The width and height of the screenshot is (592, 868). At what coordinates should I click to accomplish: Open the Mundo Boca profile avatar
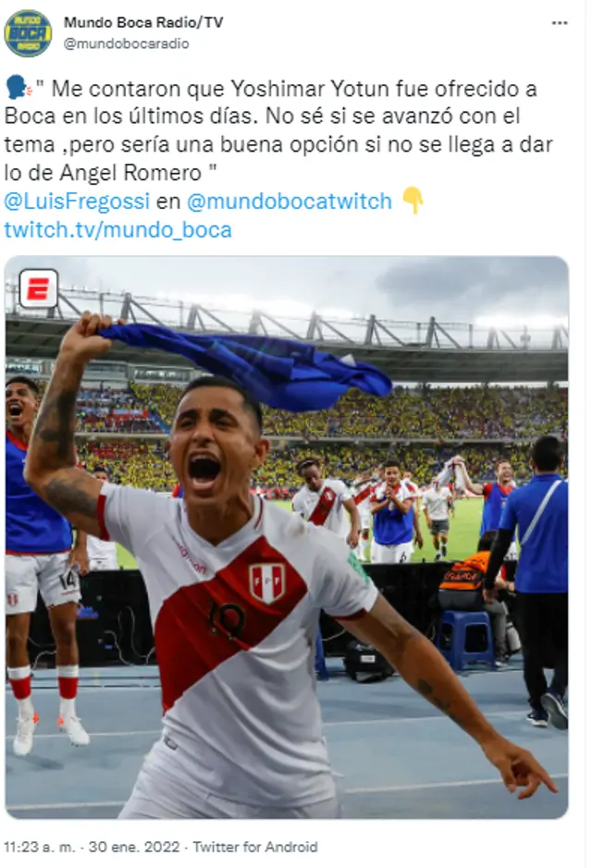tap(29, 33)
